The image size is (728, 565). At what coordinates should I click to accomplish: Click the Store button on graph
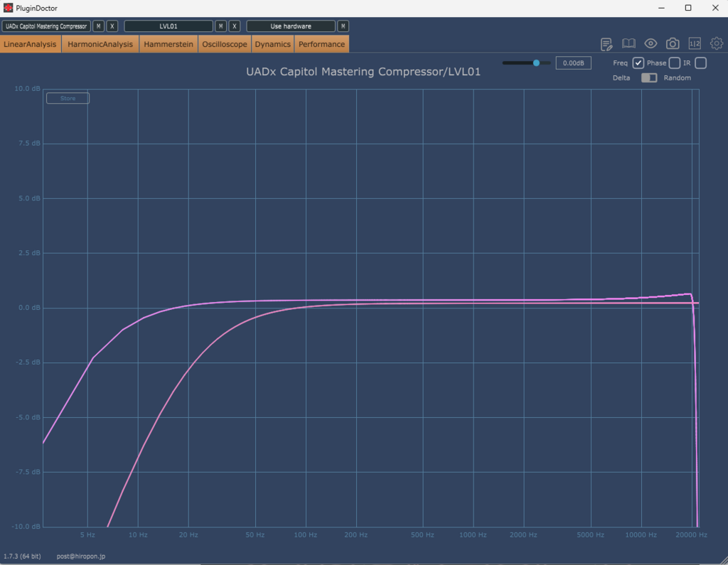[68, 98]
